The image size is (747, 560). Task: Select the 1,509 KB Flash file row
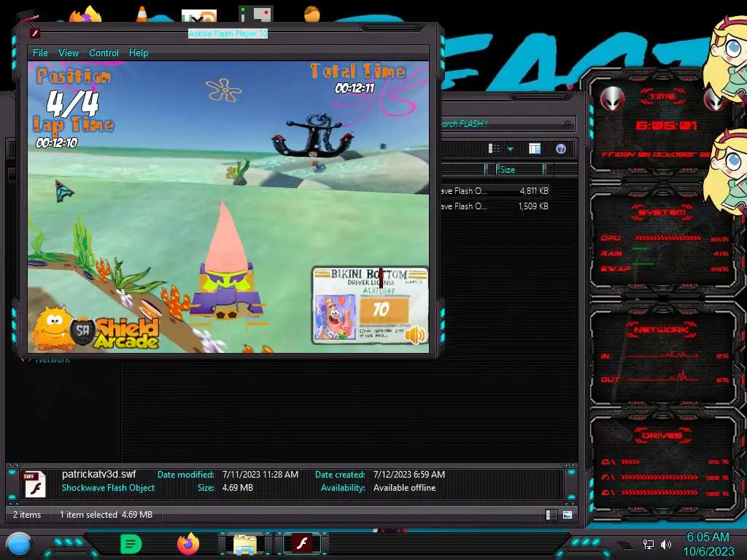(x=495, y=206)
